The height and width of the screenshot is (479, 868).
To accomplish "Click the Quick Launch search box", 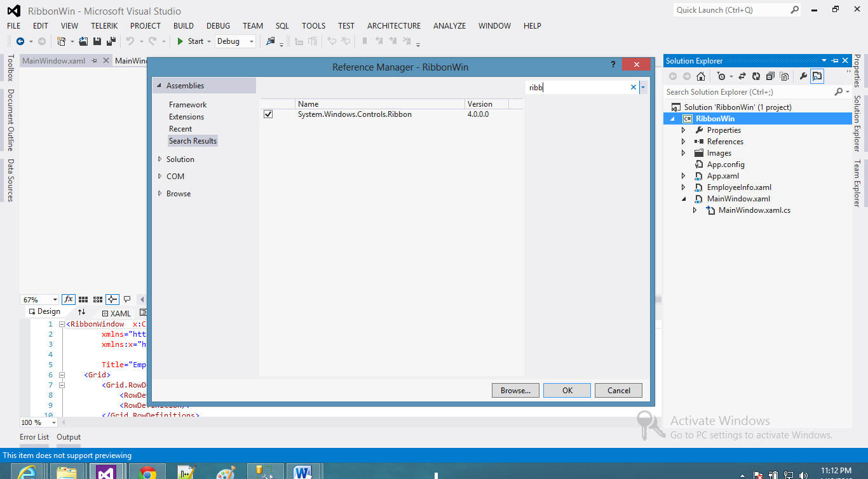I will point(731,10).
